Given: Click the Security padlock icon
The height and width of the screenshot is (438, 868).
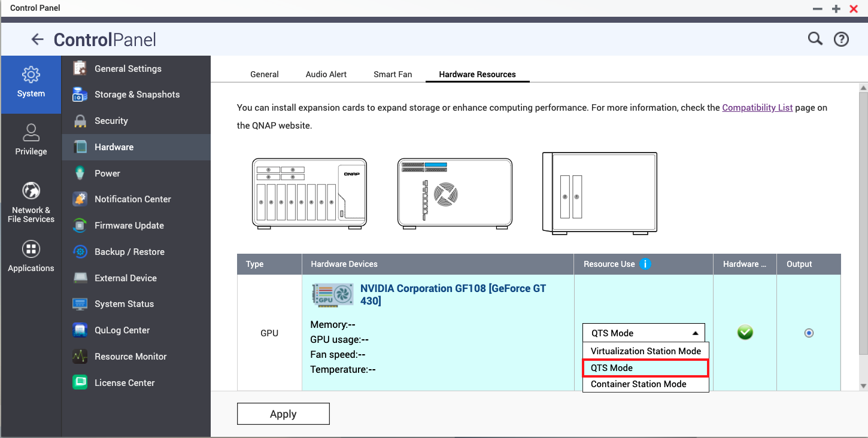Looking at the screenshot, I should pos(80,121).
